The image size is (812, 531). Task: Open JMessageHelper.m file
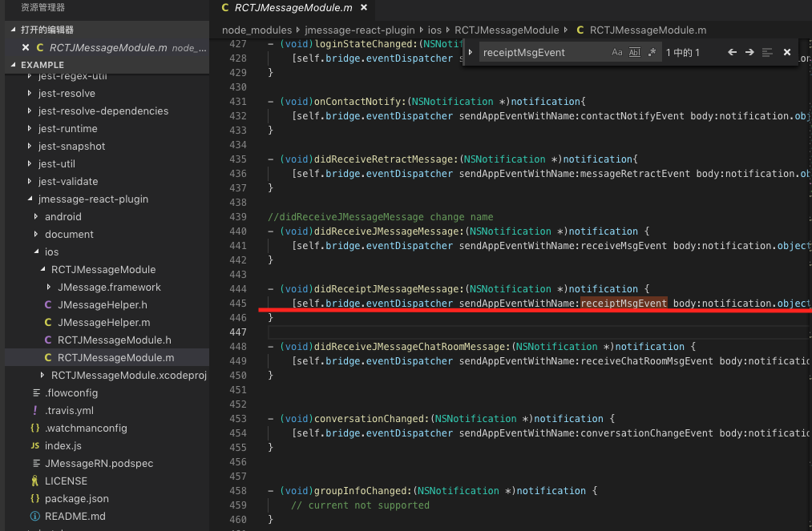(x=107, y=323)
